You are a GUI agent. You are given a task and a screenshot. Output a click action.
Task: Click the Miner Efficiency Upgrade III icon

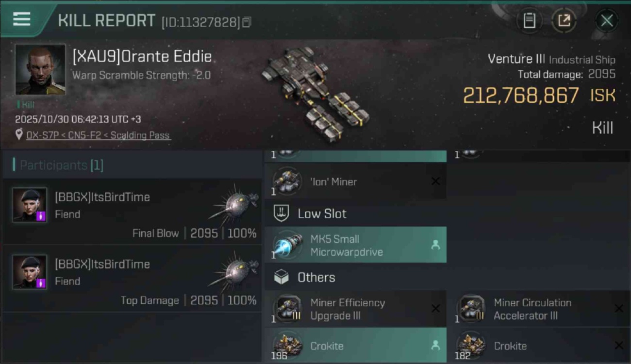287,309
